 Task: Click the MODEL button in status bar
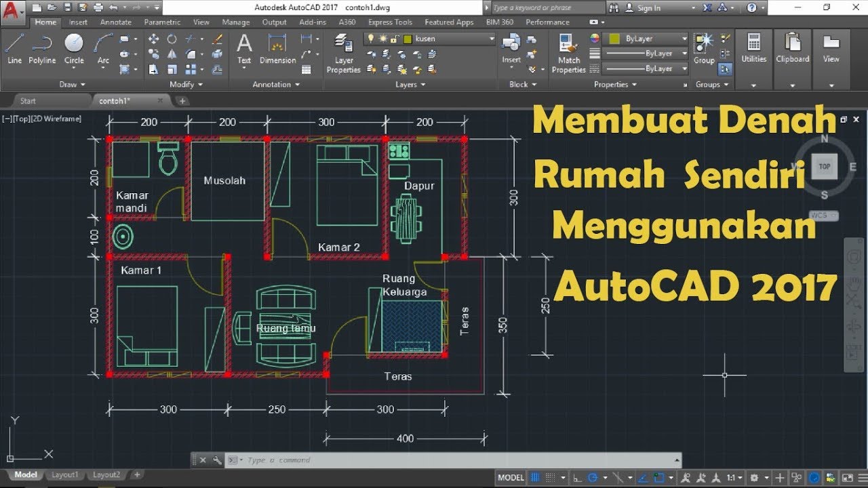[511, 478]
